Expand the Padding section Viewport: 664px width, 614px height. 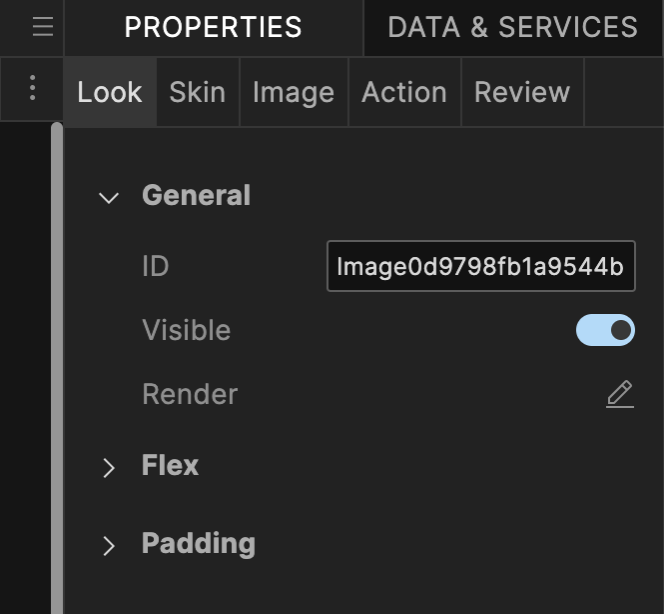coord(109,545)
